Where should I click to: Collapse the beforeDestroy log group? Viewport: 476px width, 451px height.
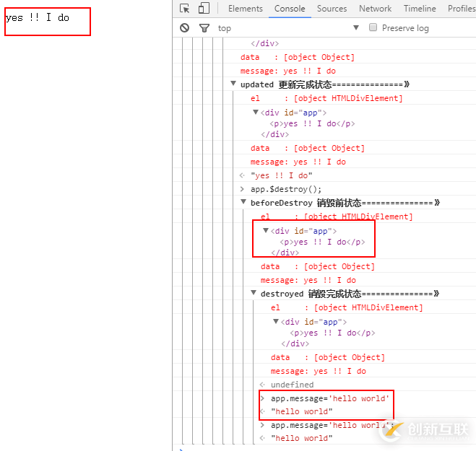(x=243, y=202)
